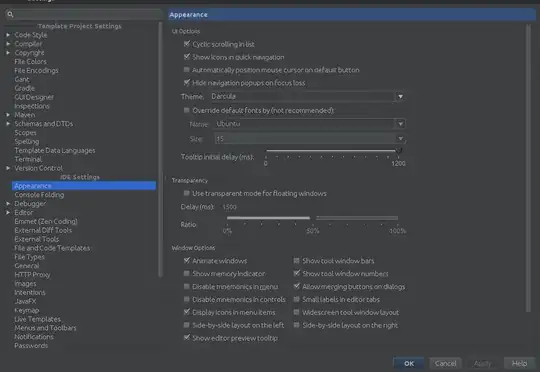Enable transparent mode for floating windows

point(187,193)
